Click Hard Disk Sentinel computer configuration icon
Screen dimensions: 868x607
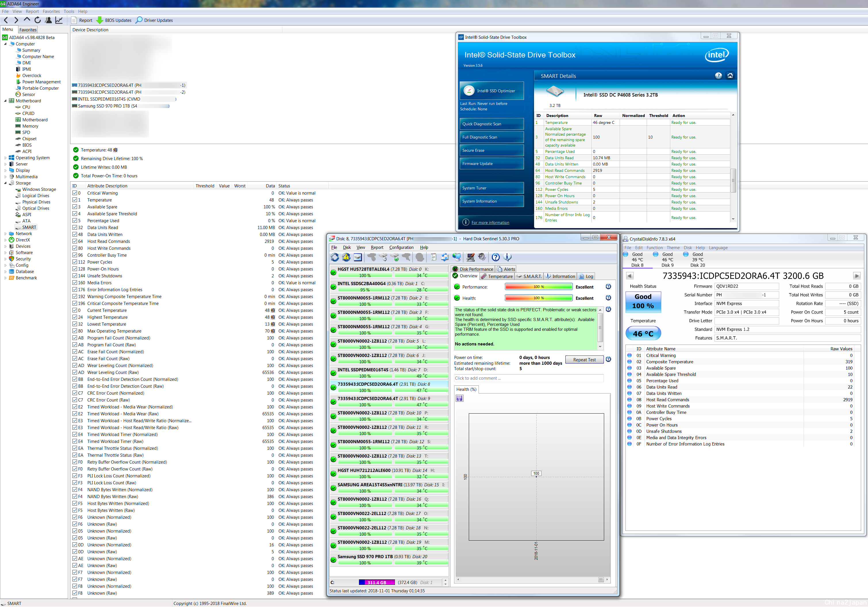pos(470,258)
